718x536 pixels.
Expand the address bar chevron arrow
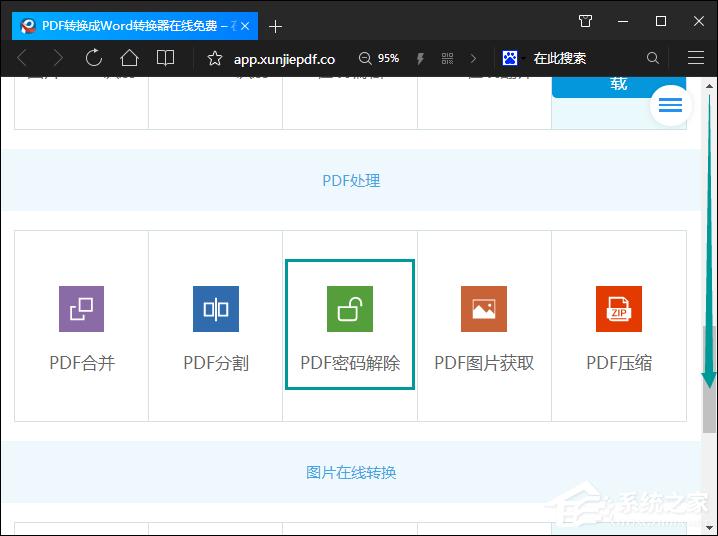[473, 58]
